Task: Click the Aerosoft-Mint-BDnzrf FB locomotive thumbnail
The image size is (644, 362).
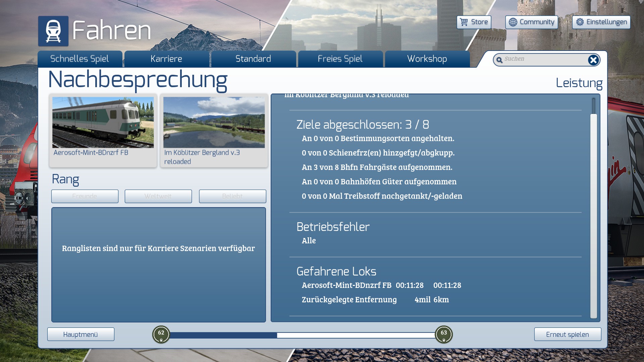Action: click(103, 123)
